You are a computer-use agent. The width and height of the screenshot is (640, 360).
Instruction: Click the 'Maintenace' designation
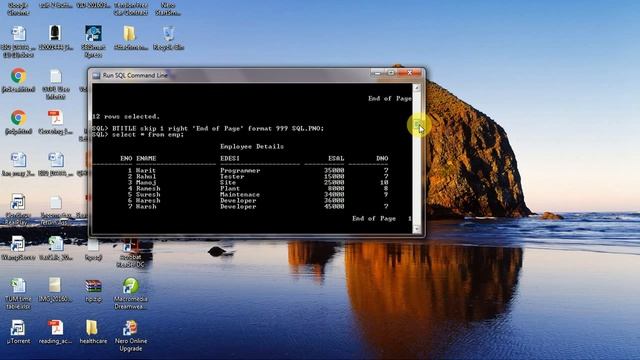240,195
